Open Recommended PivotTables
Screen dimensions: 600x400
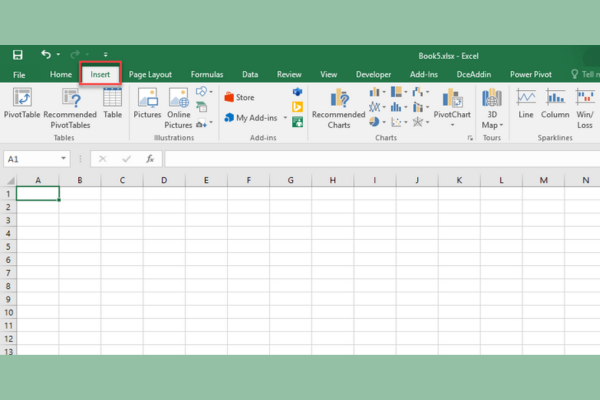coord(70,108)
